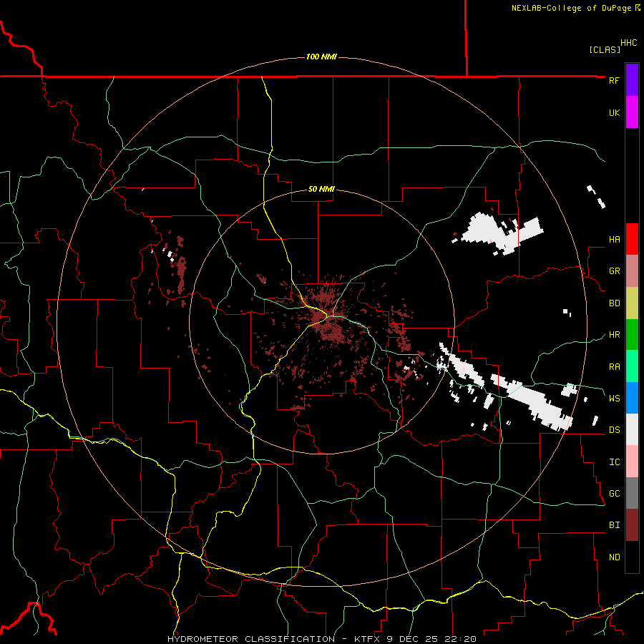Click the 'HHC' product label
The width and height of the screenshot is (644, 644).
pyautogui.click(x=628, y=43)
